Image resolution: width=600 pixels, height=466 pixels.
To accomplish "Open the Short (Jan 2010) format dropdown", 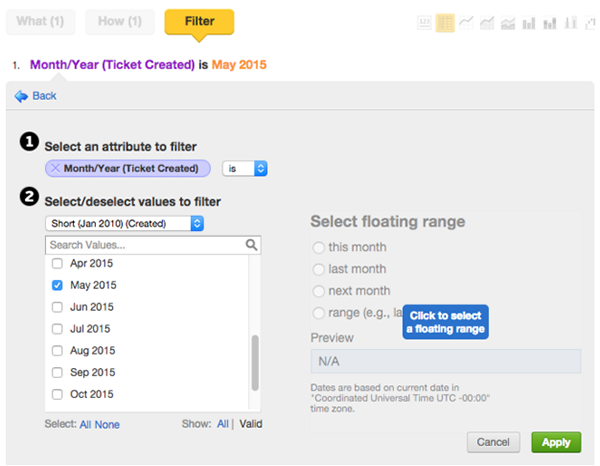I will [x=124, y=223].
